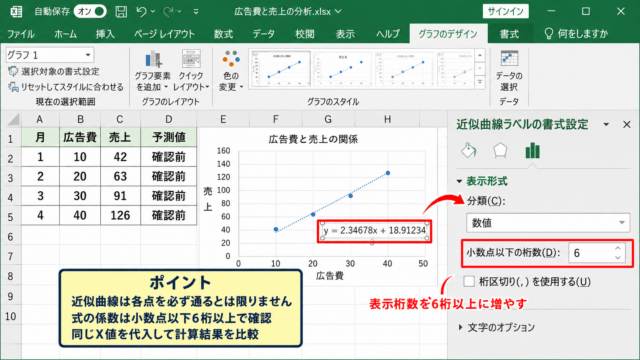Switch to the 書式 tab

[x=509, y=34]
